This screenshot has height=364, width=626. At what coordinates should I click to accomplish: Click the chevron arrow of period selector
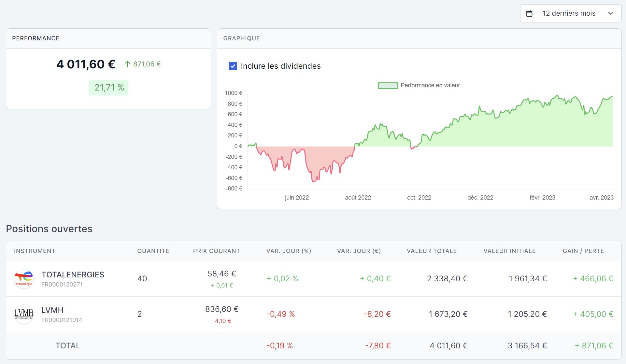[x=611, y=13]
